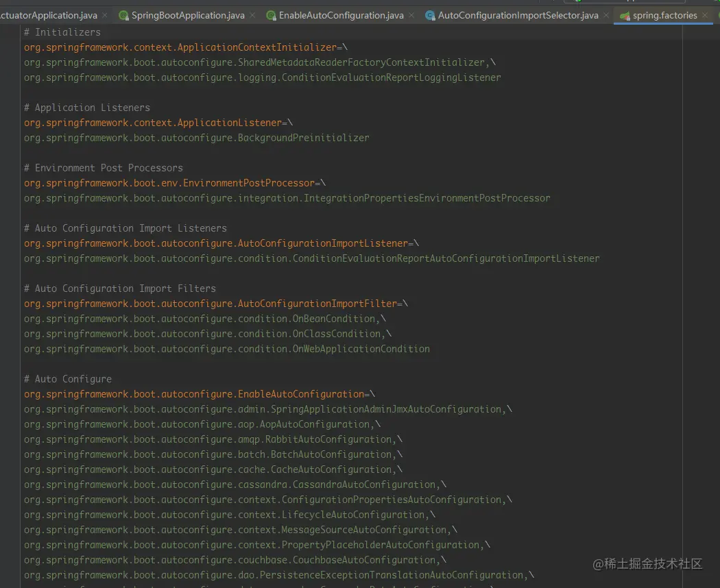Close the AutoConfigurationImportSelector.java tab
Image resolution: width=720 pixels, height=588 pixels.
[x=606, y=16]
